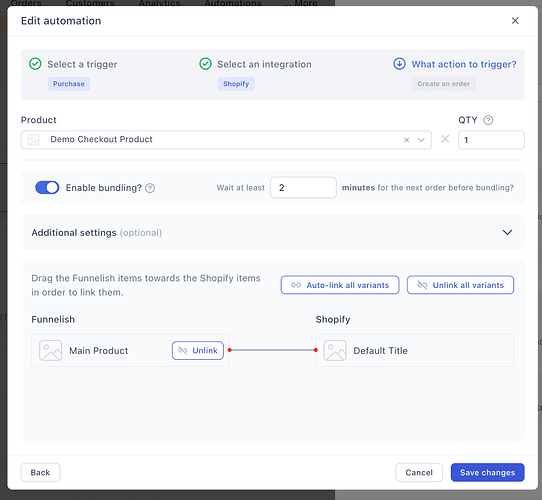Toggle the Enable bundling switch
This screenshot has width=542, height=500.
47,188
